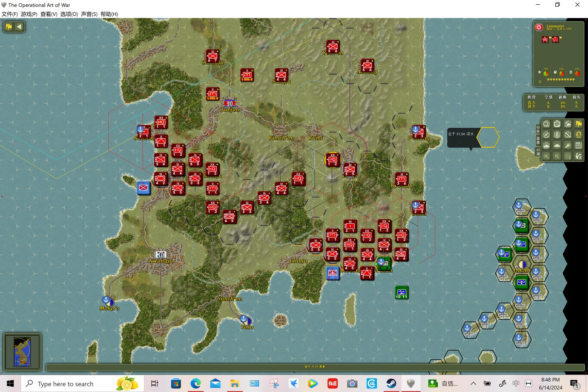Screen dimensions: 588x392
Task: Open the wrench clipboard replacements icon
Action: (568, 135)
